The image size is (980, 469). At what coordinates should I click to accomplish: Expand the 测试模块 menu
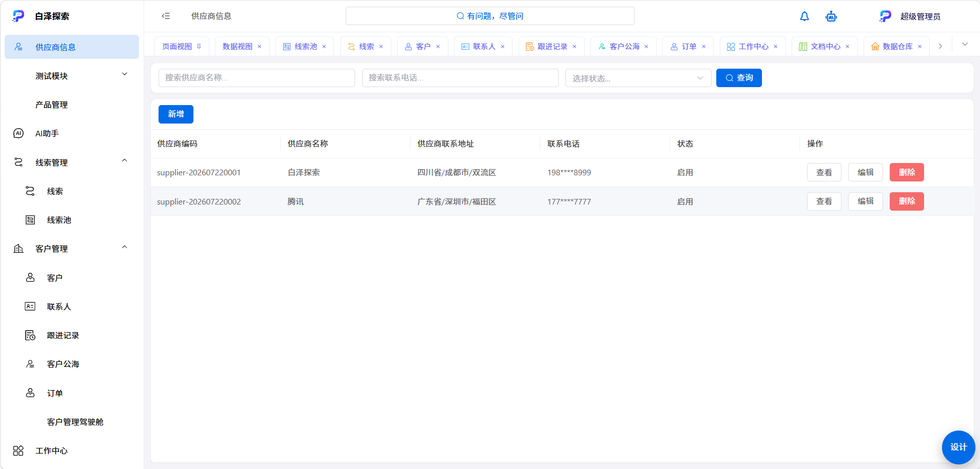tap(125, 74)
